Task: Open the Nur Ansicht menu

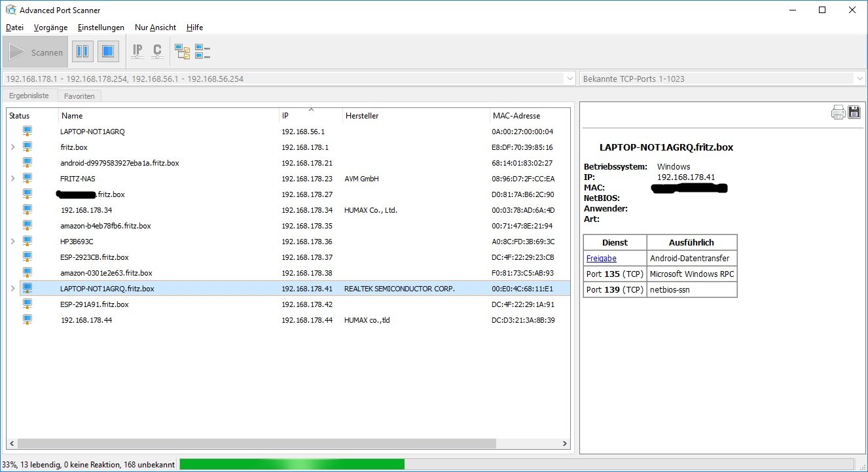Action: [x=155, y=27]
